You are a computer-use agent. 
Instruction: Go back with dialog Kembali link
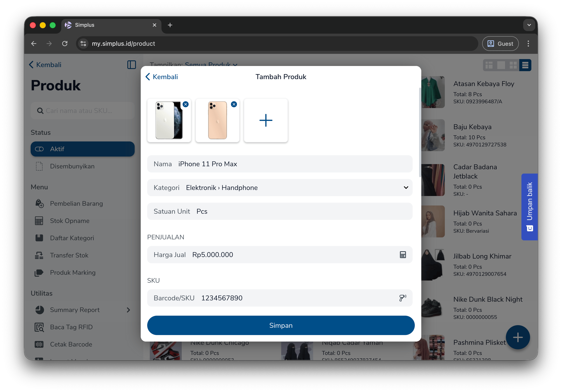pyautogui.click(x=162, y=77)
